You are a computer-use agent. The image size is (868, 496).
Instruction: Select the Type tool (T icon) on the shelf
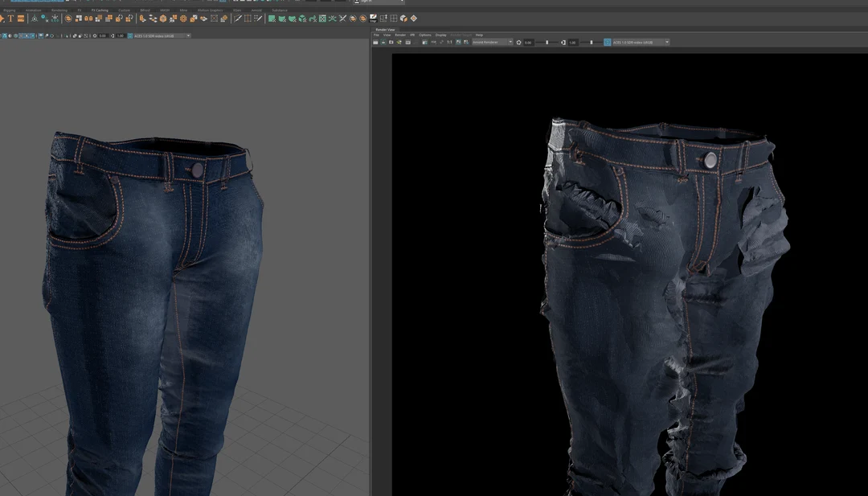coord(11,18)
